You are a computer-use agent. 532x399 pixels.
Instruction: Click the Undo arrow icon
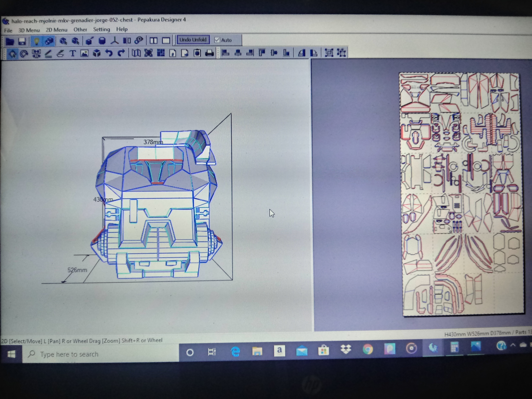(109, 53)
